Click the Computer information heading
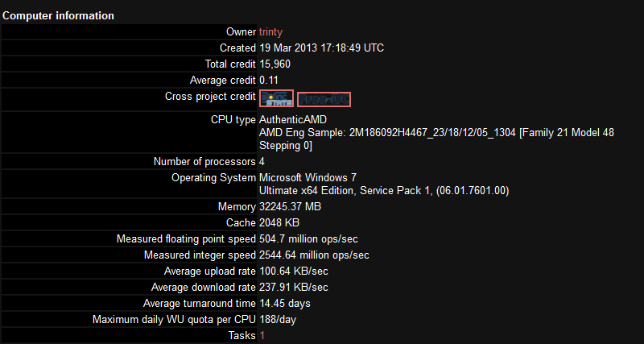The width and height of the screenshot is (644, 344). [58, 15]
